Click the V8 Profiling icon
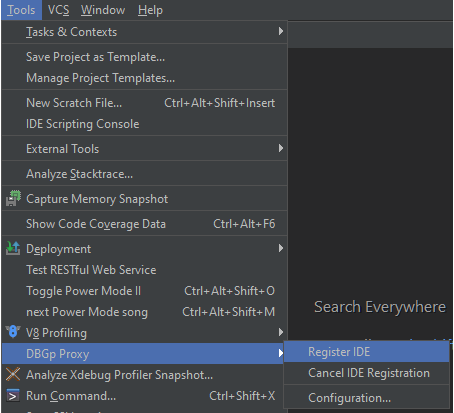The height and width of the screenshot is (413, 454). pos(13,332)
